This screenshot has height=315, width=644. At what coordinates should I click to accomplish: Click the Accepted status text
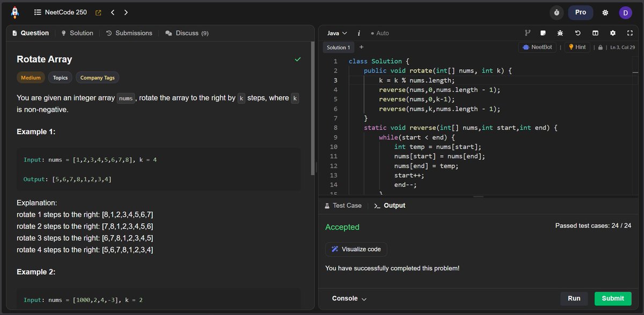tap(342, 227)
